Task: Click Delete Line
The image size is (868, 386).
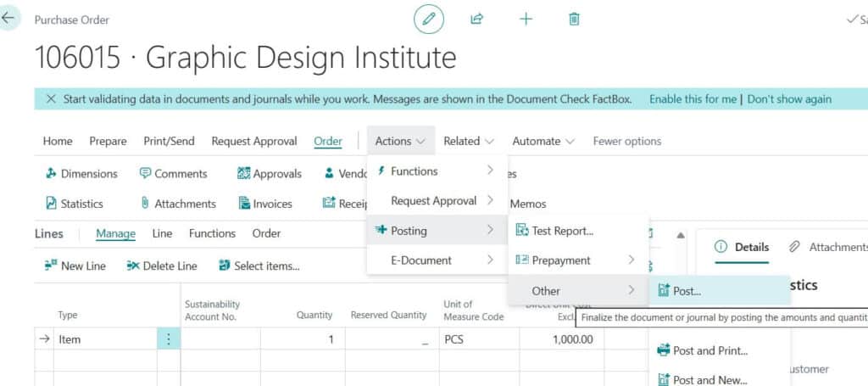Action: click(x=162, y=266)
